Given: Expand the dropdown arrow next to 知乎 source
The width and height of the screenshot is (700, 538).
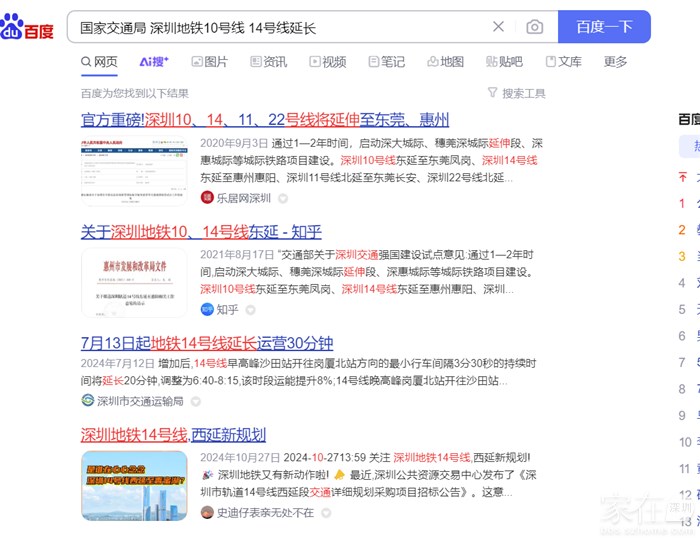Looking at the screenshot, I should [251, 310].
